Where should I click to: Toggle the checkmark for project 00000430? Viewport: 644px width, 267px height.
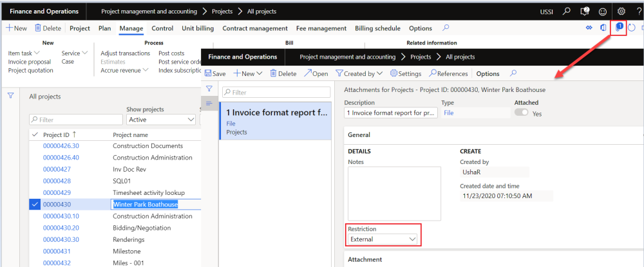[35, 205]
